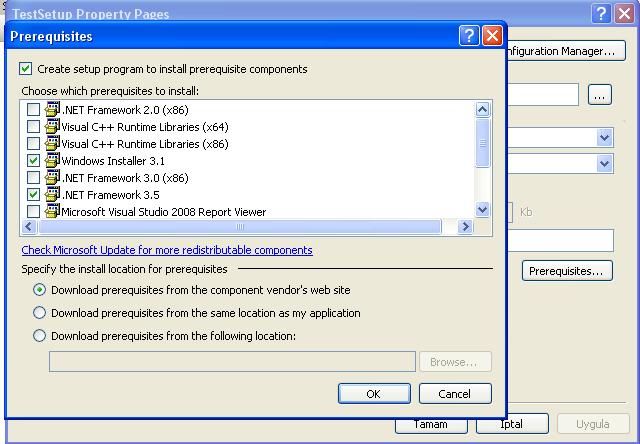This screenshot has height=444, width=640.
Task: Click the Visual C++ Runtime Libraries (x64) package icon
Action: click(x=52, y=127)
